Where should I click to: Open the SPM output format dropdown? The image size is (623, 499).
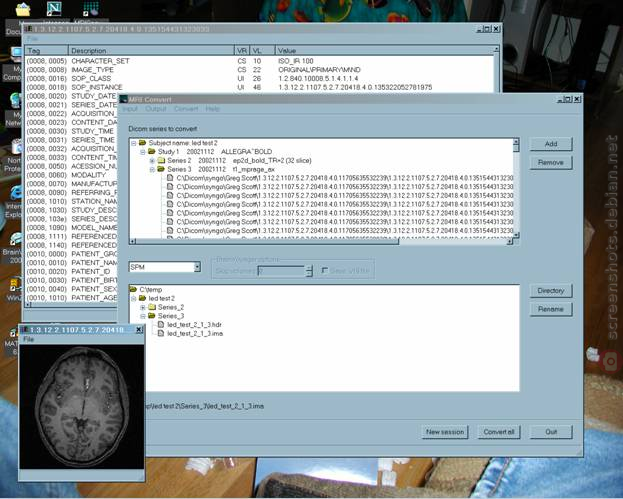click(x=197, y=267)
